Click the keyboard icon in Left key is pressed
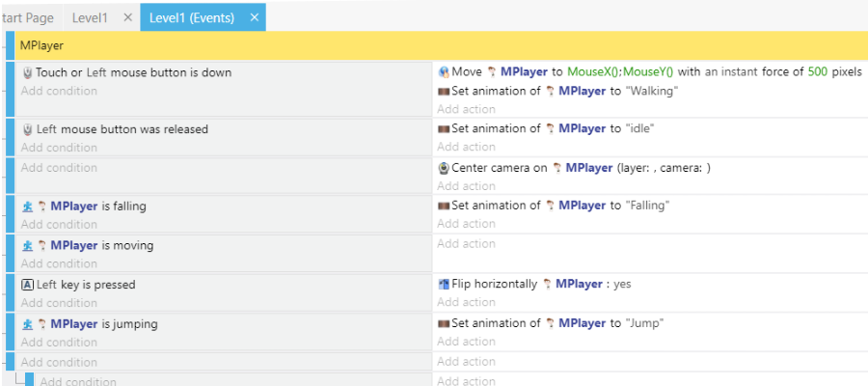Viewport: 868px width, 386px height. tap(27, 285)
